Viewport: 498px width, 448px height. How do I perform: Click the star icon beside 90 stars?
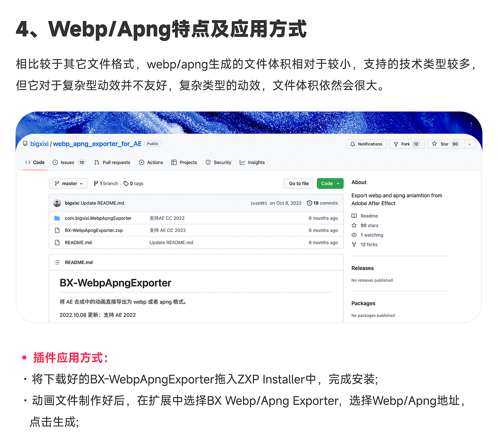(354, 225)
